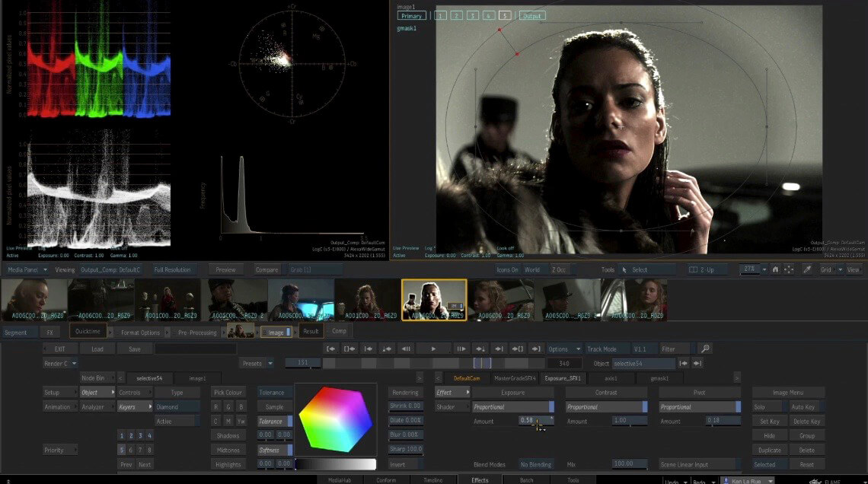Click the Pick Colour button

pyautogui.click(x=228, y=393)
